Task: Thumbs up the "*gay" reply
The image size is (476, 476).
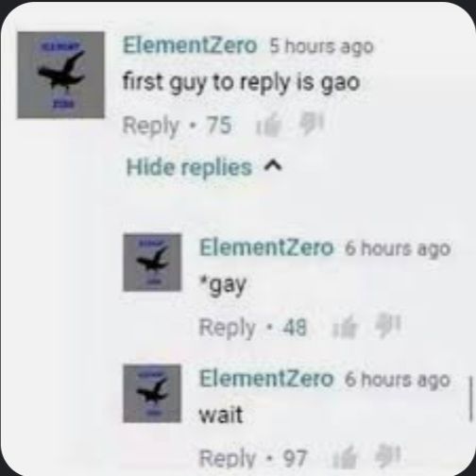Action: click(346, 327)
